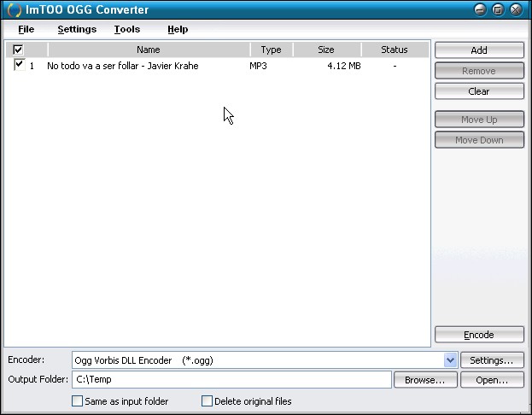532x415 pixels.
Task: Open the output folder with Open... button
Action: point(492,380)
